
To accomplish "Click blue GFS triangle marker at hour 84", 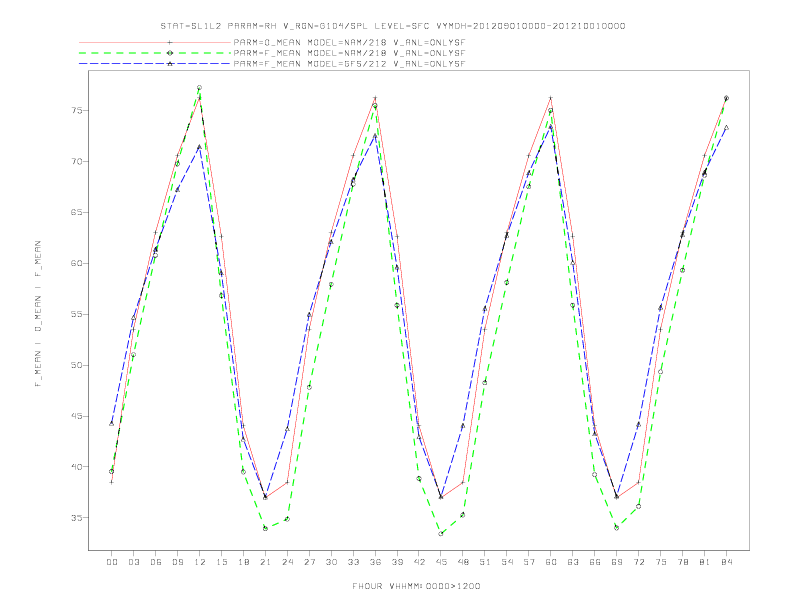I will [x=726, y=128].
